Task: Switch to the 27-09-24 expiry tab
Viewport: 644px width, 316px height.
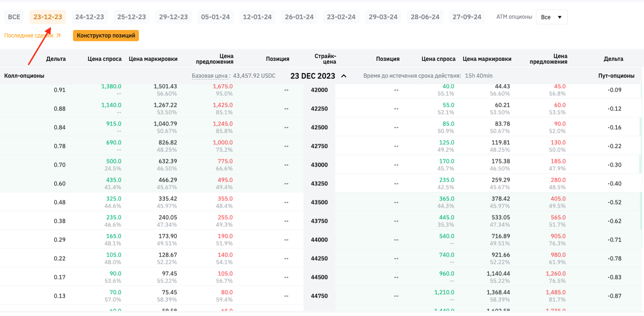Action: [x=467, y=17]
